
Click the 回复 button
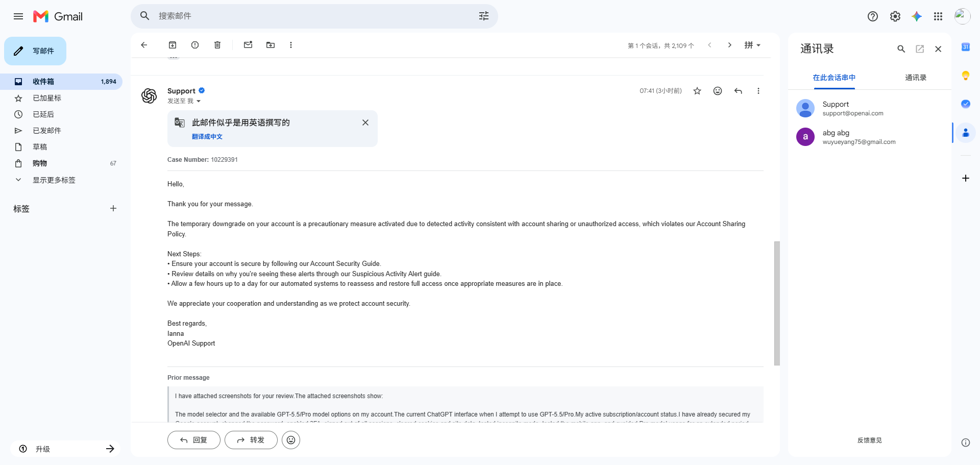click(x=194, y=440)
